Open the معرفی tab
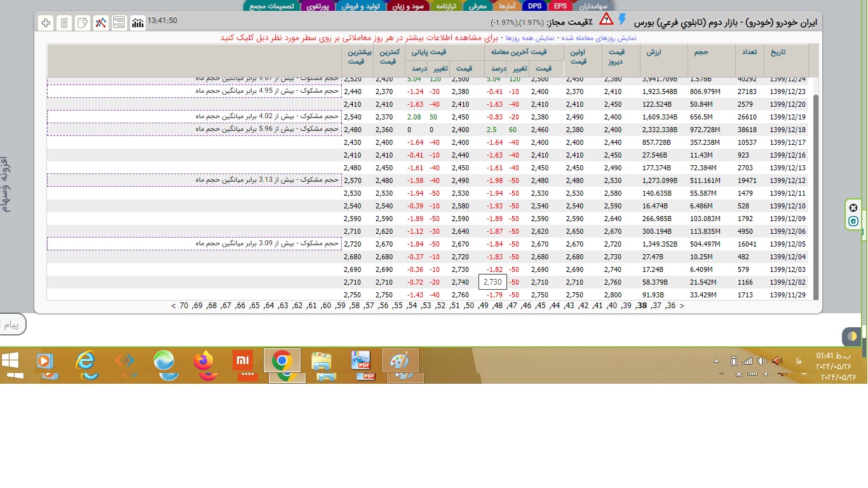 pyautogui.click(x=477, y=6)
